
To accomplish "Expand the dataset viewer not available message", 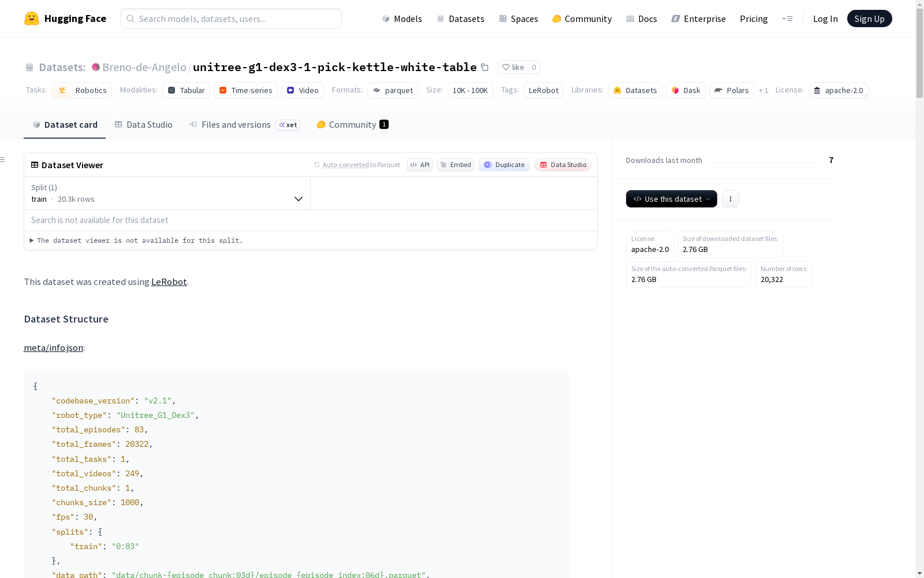I will click(137, 240).
